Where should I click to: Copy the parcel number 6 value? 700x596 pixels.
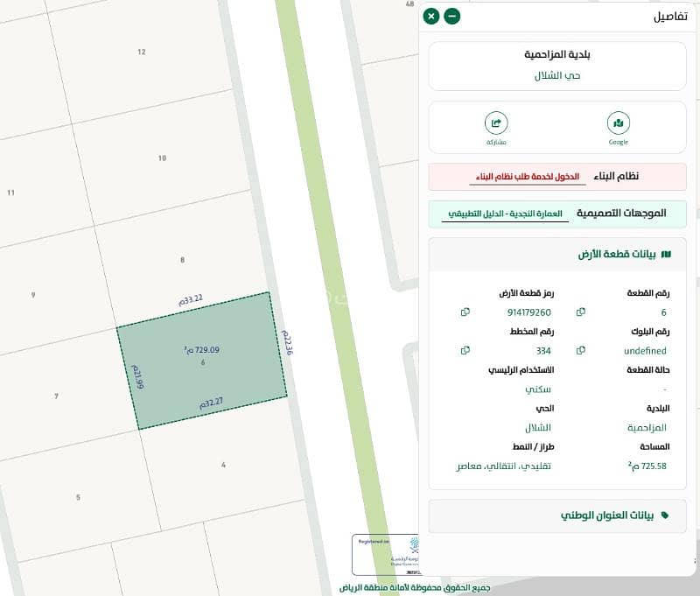(580, 312)
